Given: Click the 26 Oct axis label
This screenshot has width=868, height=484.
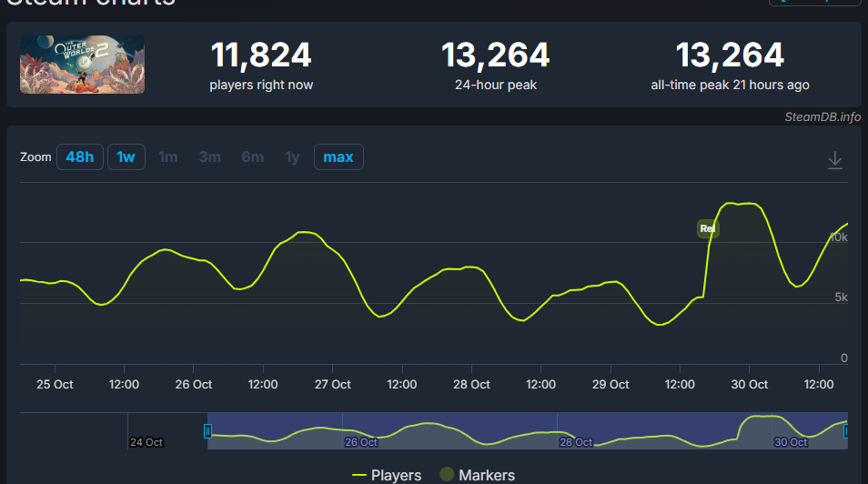Looking at the screenshot, I should 194,384.
